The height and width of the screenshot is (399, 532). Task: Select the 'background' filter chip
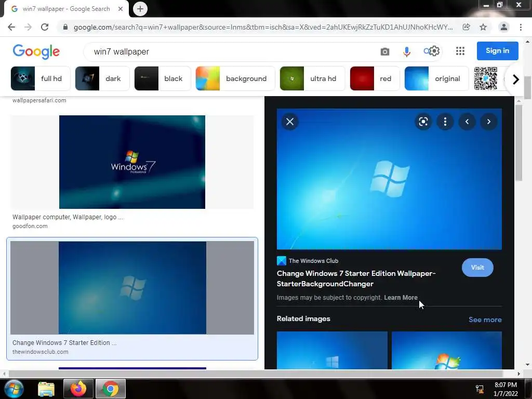pos(235,78)
